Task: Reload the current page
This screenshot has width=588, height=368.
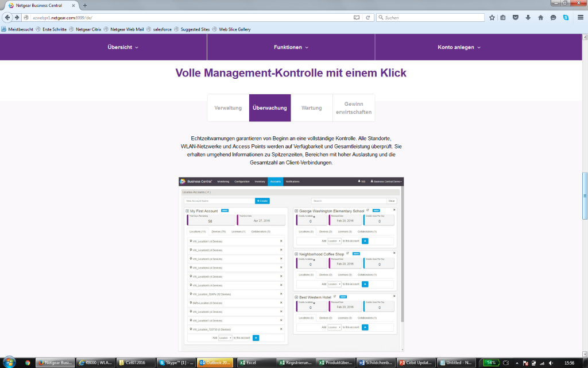Action: coord(368,18)
